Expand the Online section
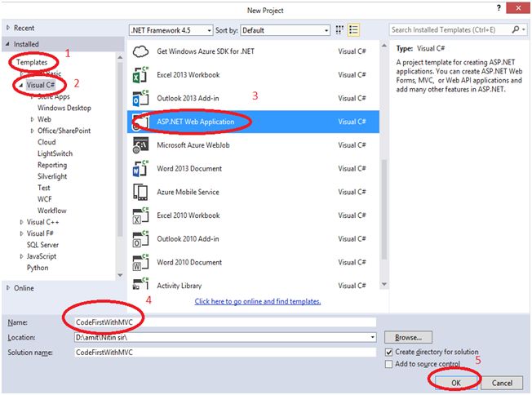This screenshot has width=532, height=395. click(8, 288)
